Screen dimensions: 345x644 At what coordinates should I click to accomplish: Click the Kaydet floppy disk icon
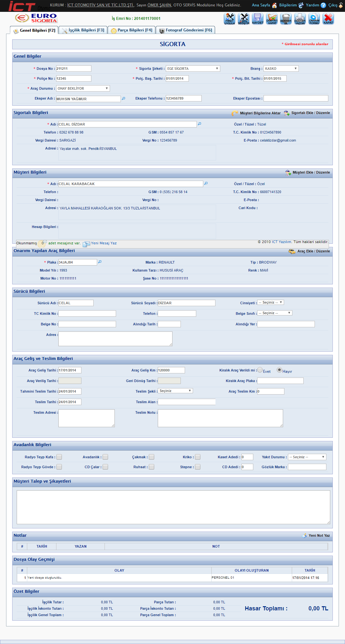coord(257,19)
